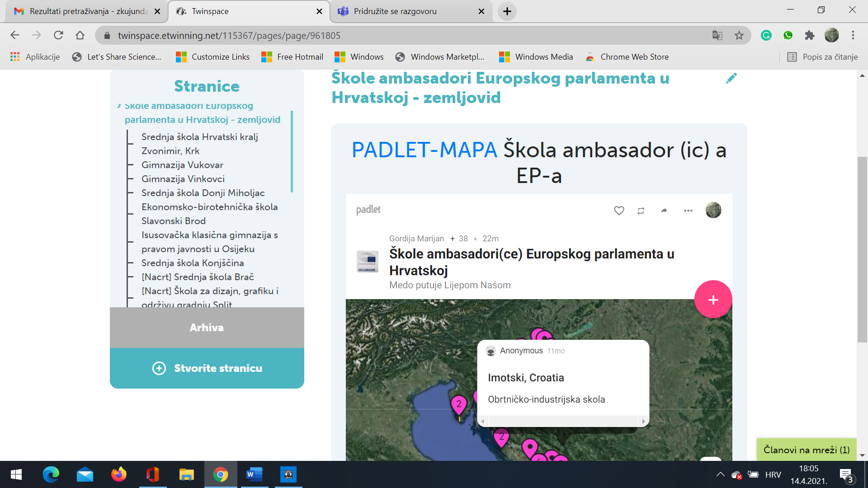Open WhatsApp extension icon
The image size is (868, 488).
pos(788,35)
